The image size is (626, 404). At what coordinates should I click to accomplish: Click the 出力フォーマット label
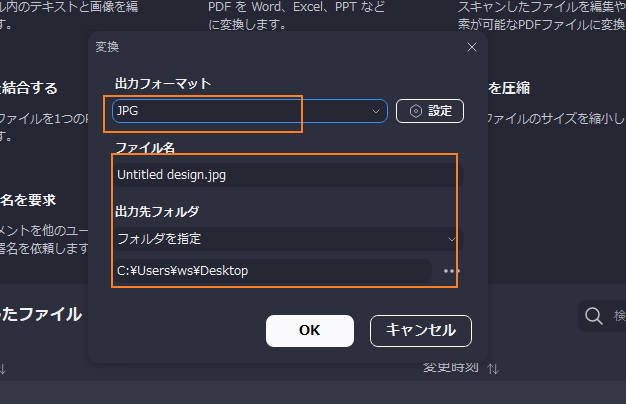point(163,84)
